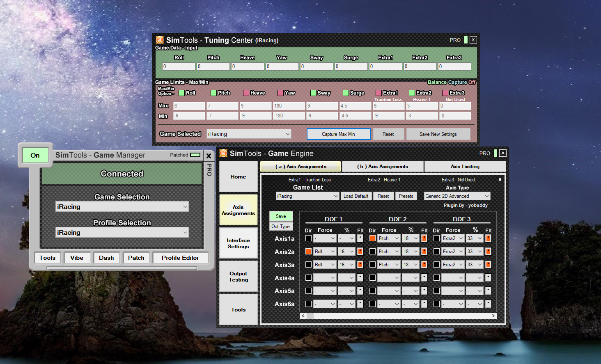This screenshot has height=364, width=601.
Task: Open the Tools section in Game Engine
Action: click(x=238, y=309)
